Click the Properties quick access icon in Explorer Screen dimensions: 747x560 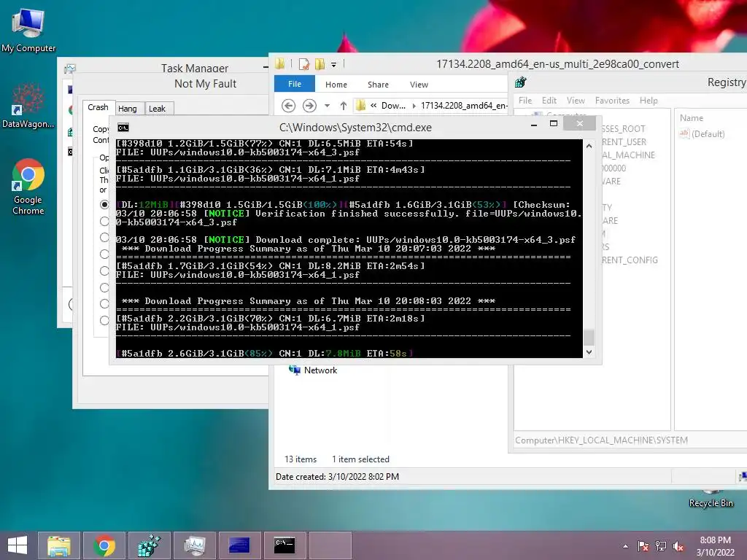pyautogui.click(x=304, y=64)
